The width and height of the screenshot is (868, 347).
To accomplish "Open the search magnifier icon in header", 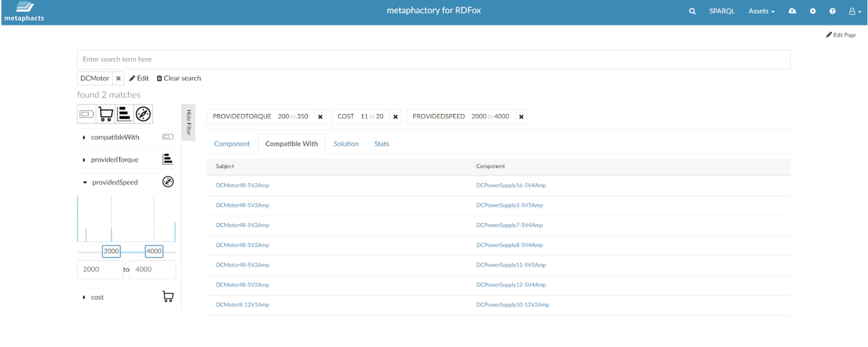I will pyautogui.click(x=692, y=11).
